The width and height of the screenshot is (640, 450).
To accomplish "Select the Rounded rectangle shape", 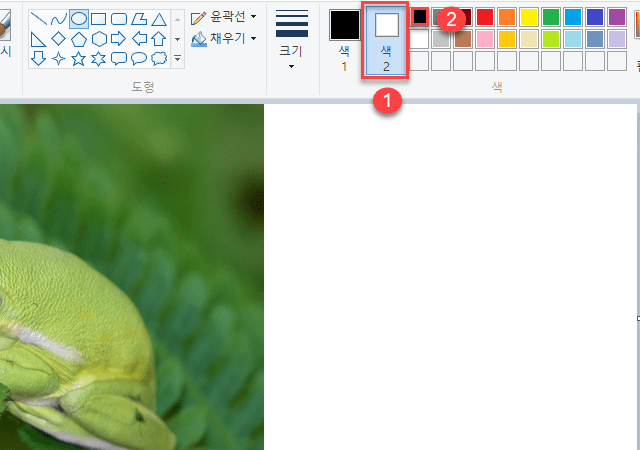I will 118,19.
